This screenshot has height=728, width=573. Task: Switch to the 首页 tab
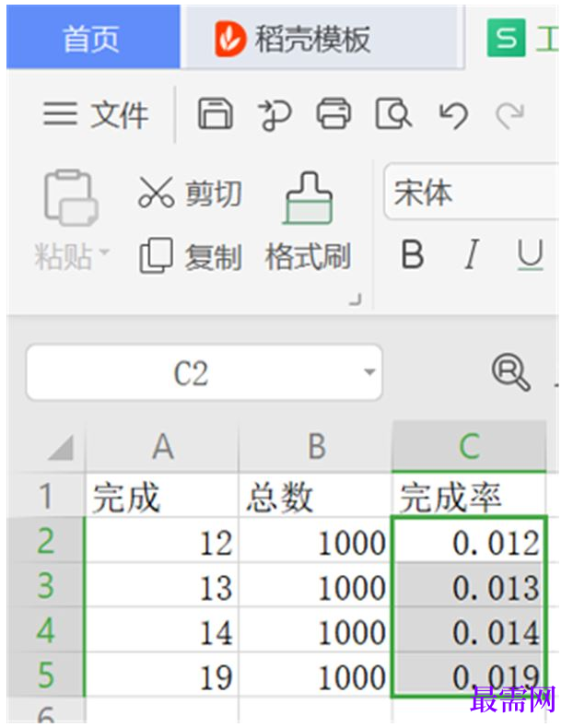point(93,38)
